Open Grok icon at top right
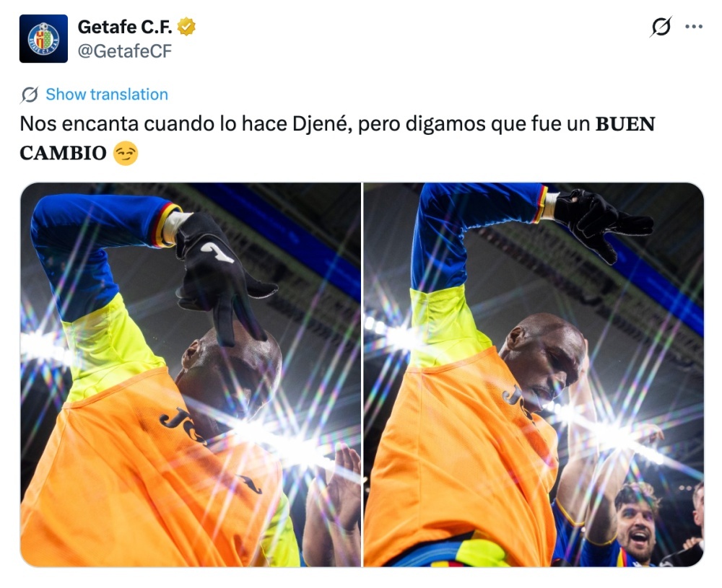Screen dimensions: 722x588 tap(661, 27)
